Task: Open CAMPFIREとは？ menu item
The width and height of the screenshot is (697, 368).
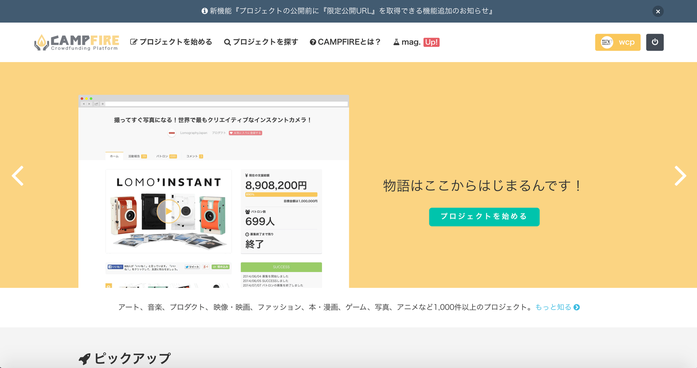Action: click(345, 42)
